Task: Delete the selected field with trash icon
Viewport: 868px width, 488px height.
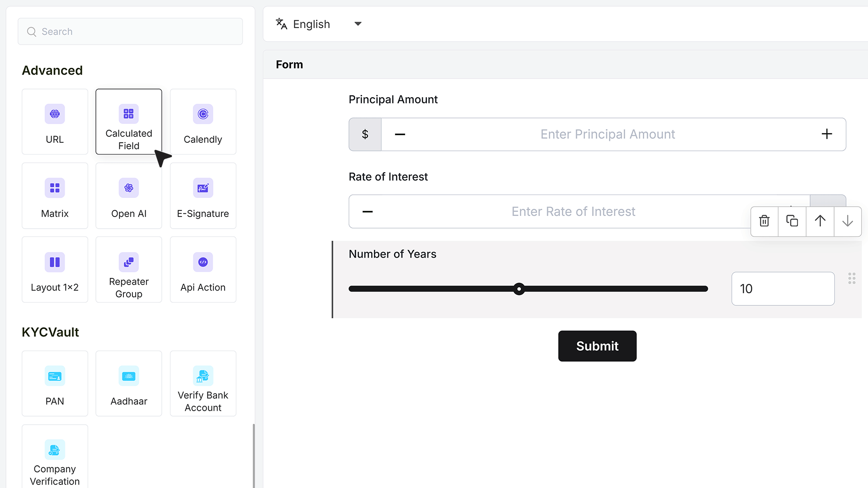Action: 764,221
